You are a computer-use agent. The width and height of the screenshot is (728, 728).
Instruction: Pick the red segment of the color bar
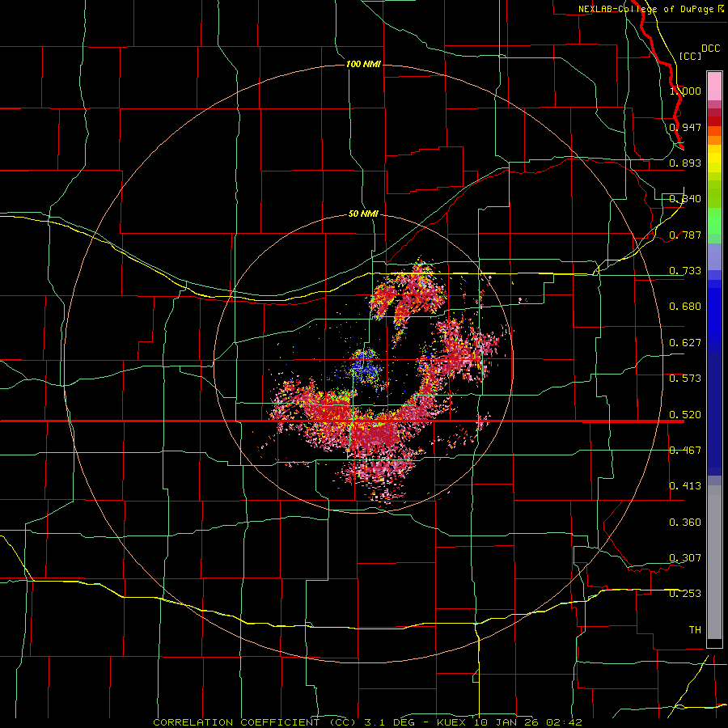click(714, 121)
